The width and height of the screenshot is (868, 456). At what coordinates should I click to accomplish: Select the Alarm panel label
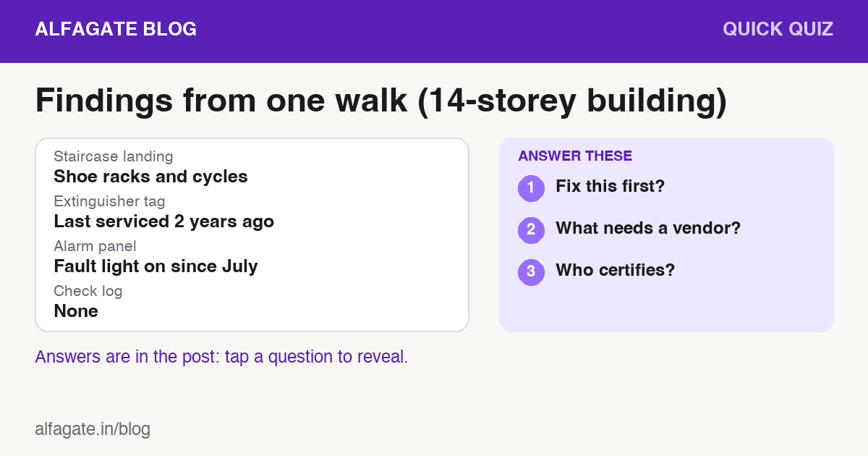pyautogui.click(x=95, y=246)
